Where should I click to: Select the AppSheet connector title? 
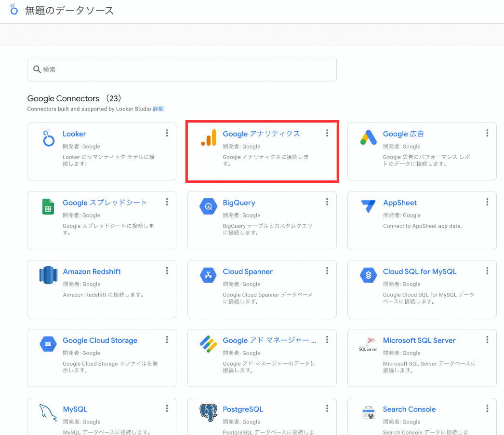(x=400, y=203)
